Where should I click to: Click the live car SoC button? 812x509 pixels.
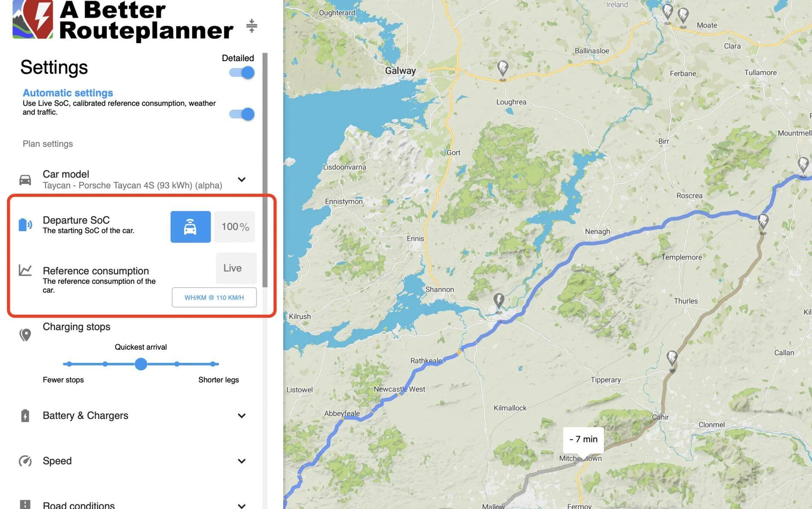point(191,227)
